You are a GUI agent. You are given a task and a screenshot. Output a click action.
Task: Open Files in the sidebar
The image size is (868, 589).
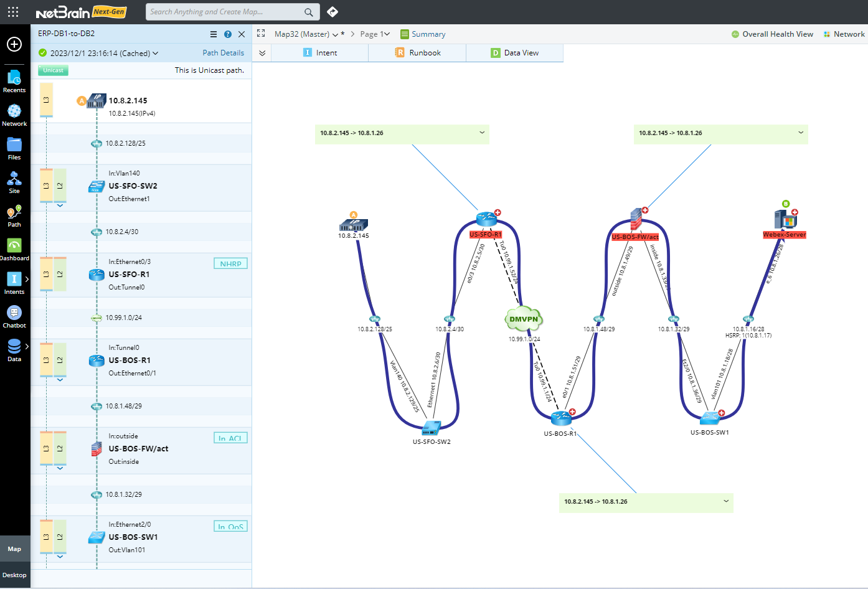[x=14, y=148]
